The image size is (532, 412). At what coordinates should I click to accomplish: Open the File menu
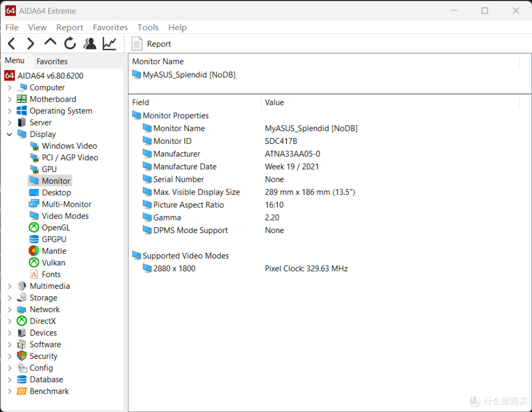pyautogui.click(x=12, y=27)
